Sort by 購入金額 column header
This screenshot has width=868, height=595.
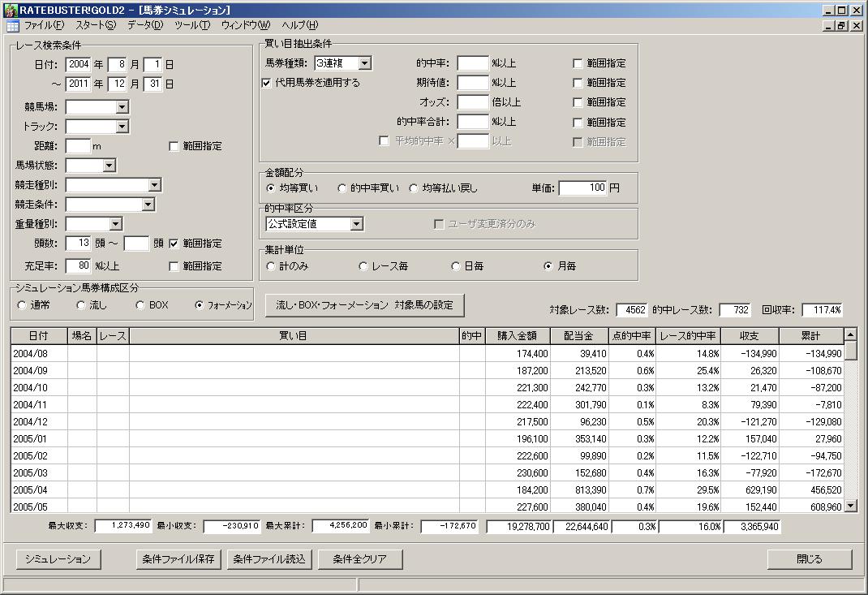point(518,336)
